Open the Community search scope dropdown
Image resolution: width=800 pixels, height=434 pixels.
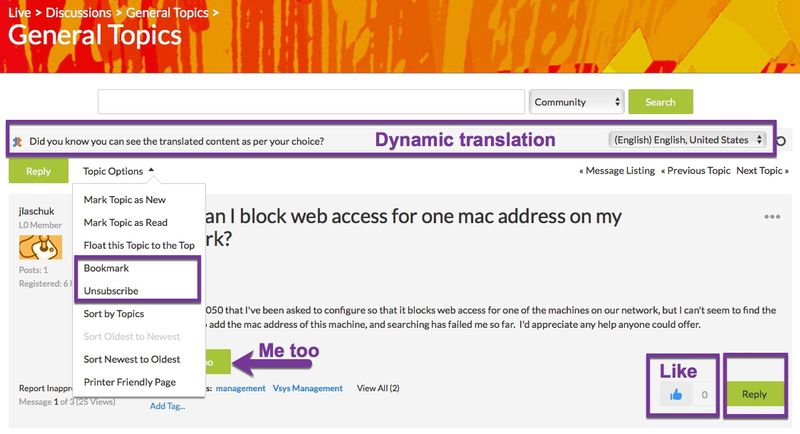point(577,102)
